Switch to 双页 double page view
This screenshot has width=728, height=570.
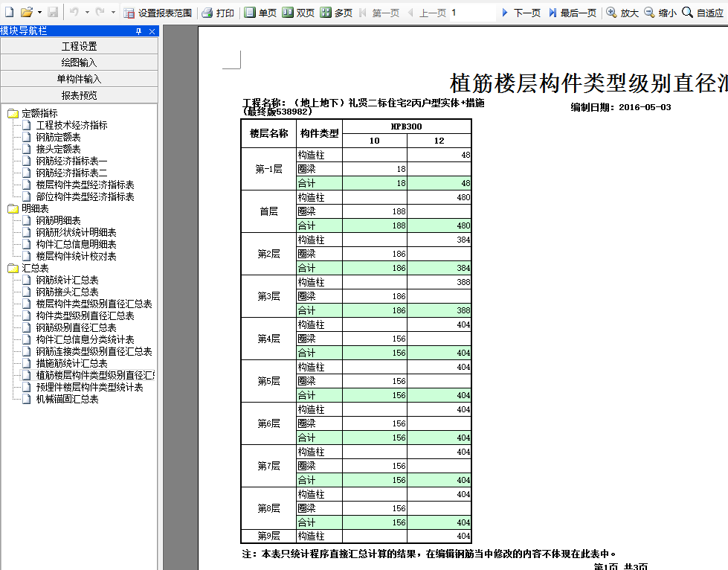point(298,13)
